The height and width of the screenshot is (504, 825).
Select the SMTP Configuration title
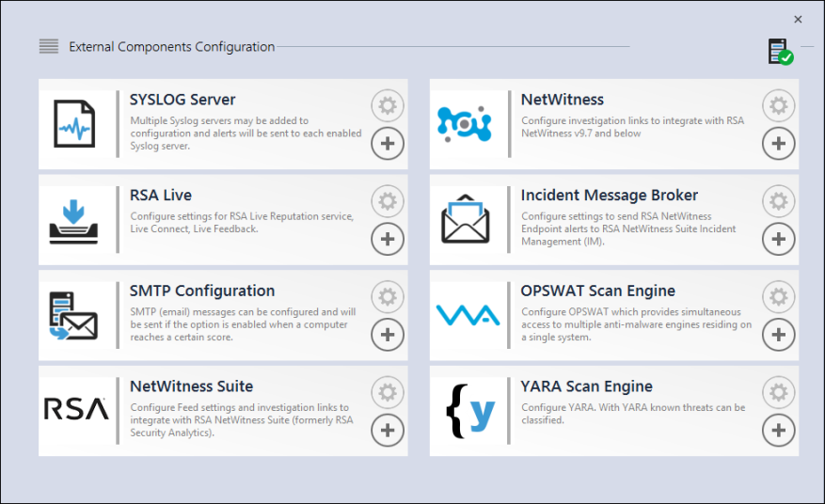coord(202,291)
